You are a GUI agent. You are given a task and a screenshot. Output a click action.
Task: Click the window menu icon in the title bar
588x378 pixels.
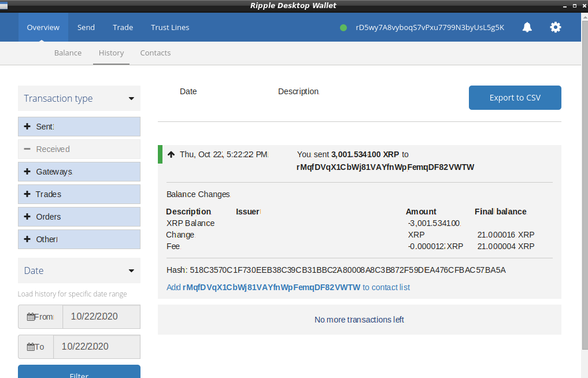tap(3, 5)
